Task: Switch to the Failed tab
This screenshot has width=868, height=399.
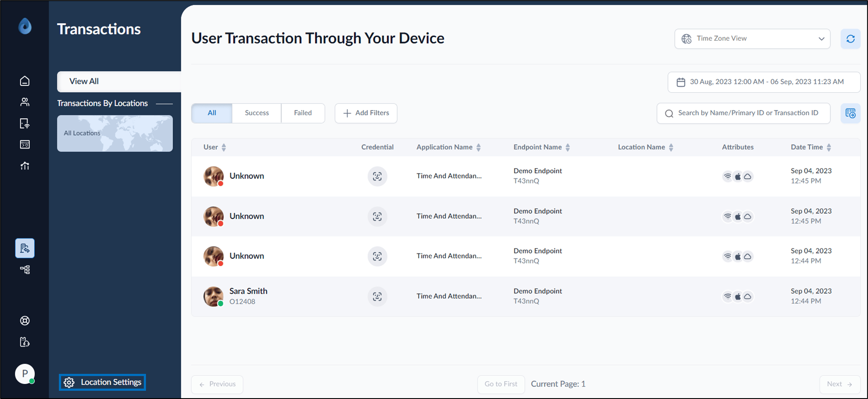Action: [x=303, y=113]
